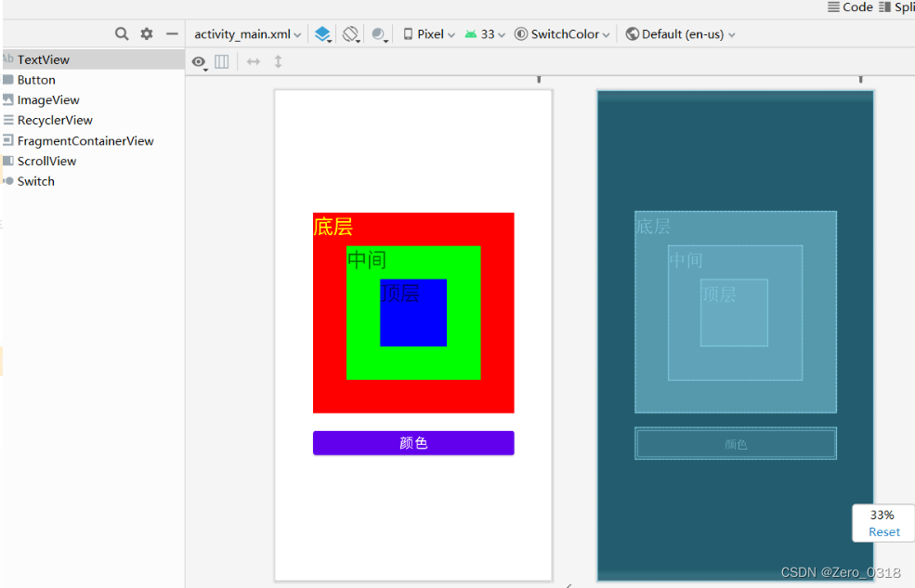Select RecyclerView in palette
The height and width of the screenshot is (588, 915).
pos(94,120)
